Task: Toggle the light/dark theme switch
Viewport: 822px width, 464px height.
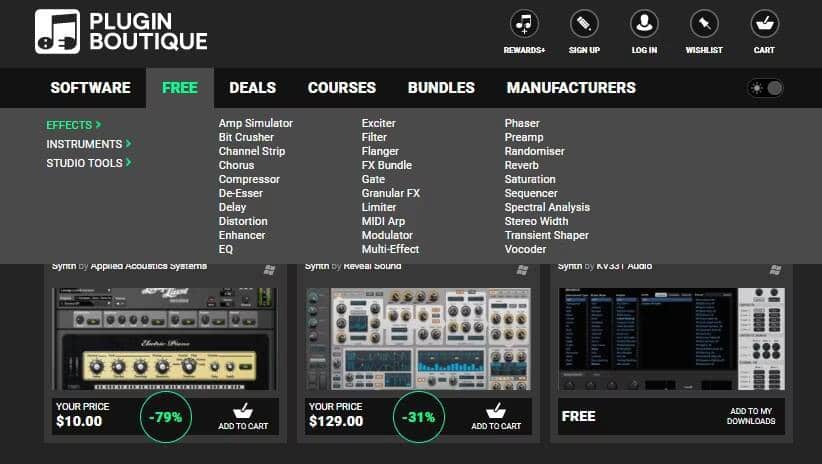Action: [765, 88]
